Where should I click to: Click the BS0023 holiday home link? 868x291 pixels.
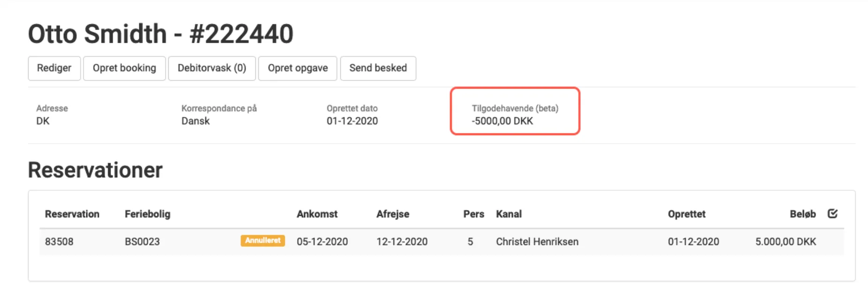click(142, 241)
